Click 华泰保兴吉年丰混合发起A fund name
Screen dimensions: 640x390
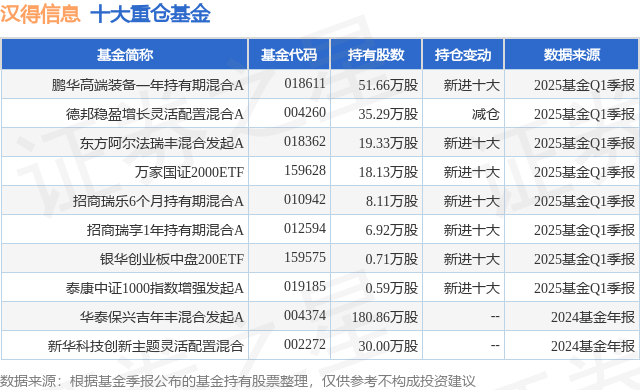162,317
